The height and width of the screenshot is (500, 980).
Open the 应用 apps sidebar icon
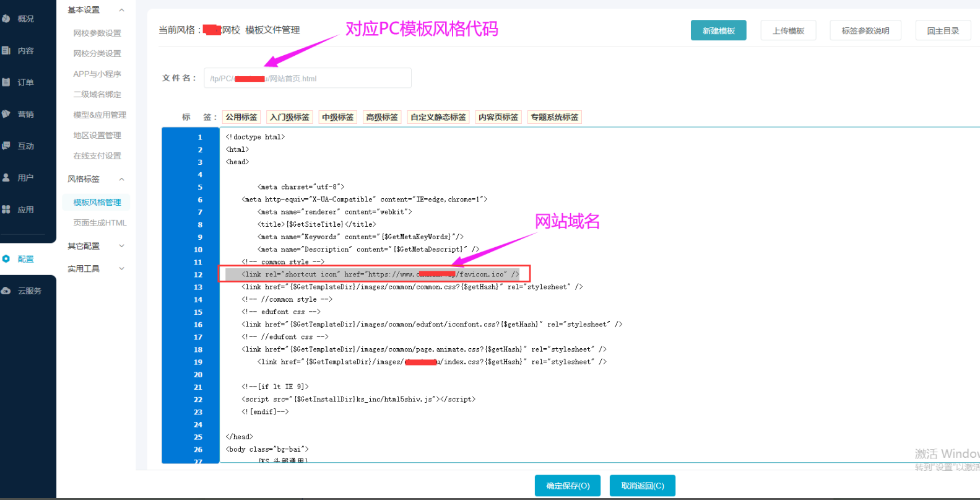coord(6,209)
